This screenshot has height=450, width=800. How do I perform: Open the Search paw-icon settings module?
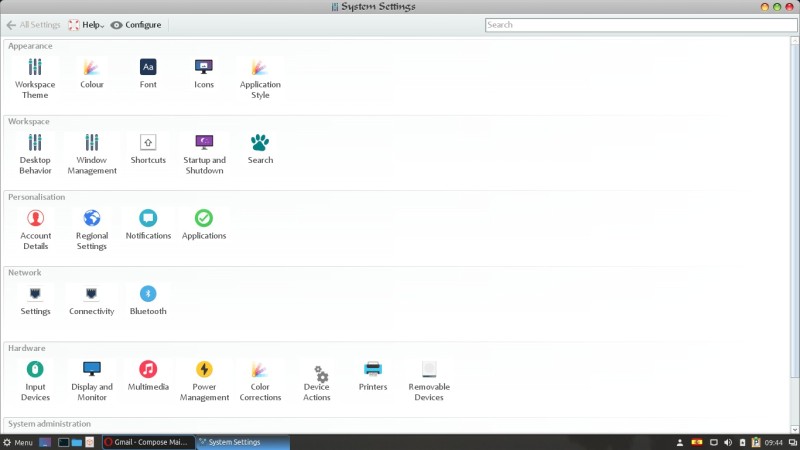(260, 149)
